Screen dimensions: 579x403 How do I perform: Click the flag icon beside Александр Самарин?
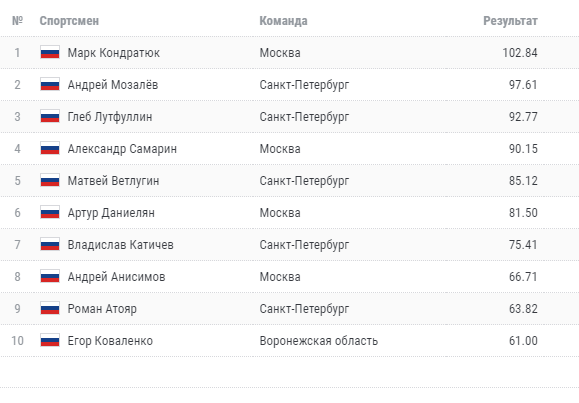pos(50,148)
